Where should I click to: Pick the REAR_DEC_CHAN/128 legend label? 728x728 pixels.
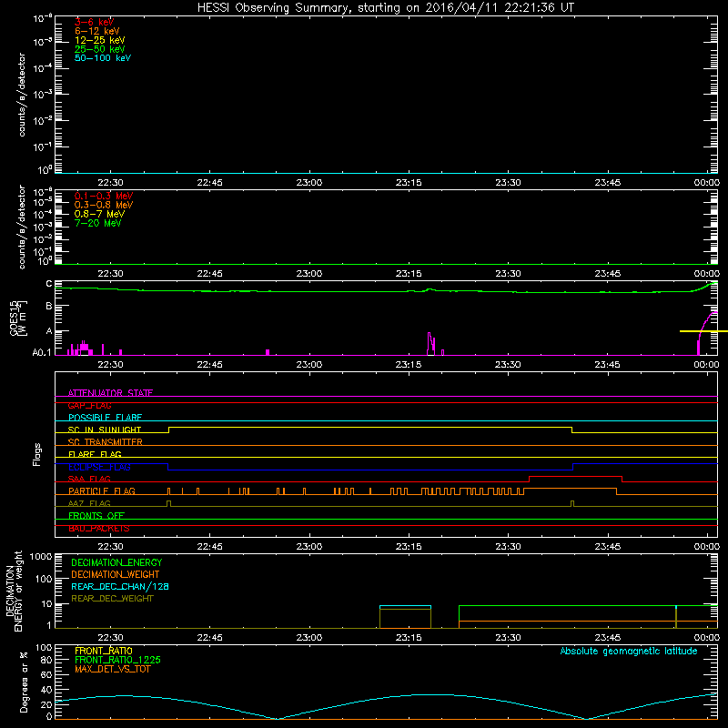[120, 586]
